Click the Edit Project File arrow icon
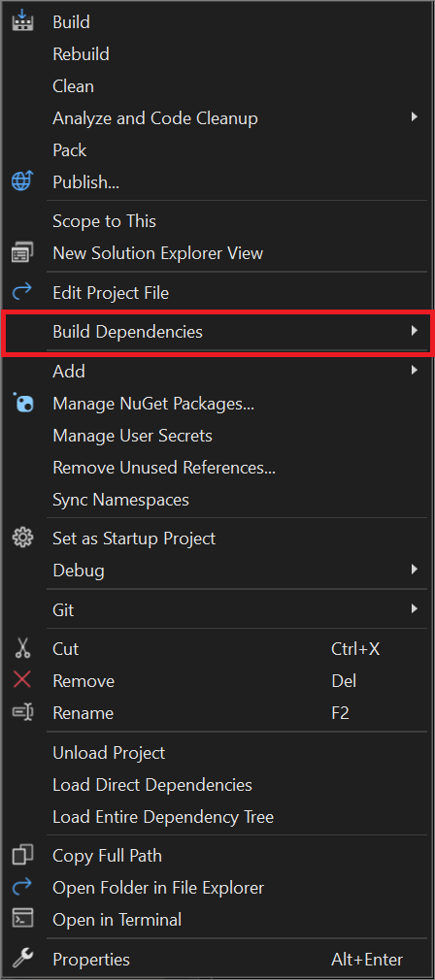This screenshot has height=980, width=435. coord(23,292)
